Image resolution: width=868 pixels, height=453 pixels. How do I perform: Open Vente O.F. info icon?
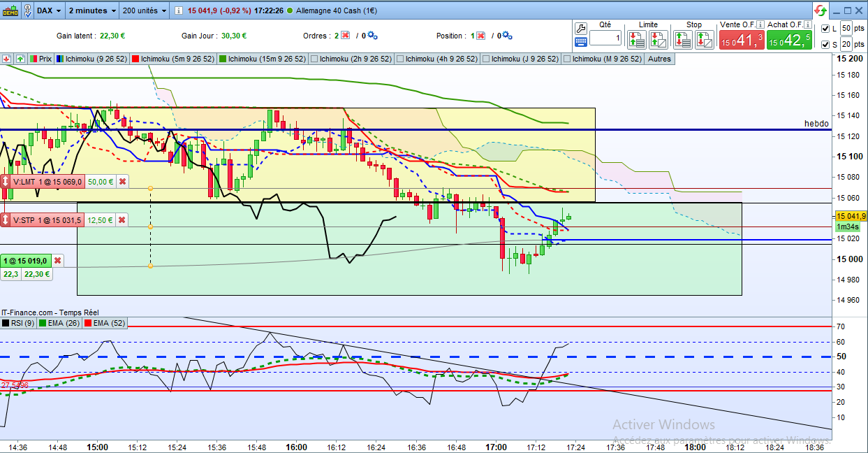point(759,24)
